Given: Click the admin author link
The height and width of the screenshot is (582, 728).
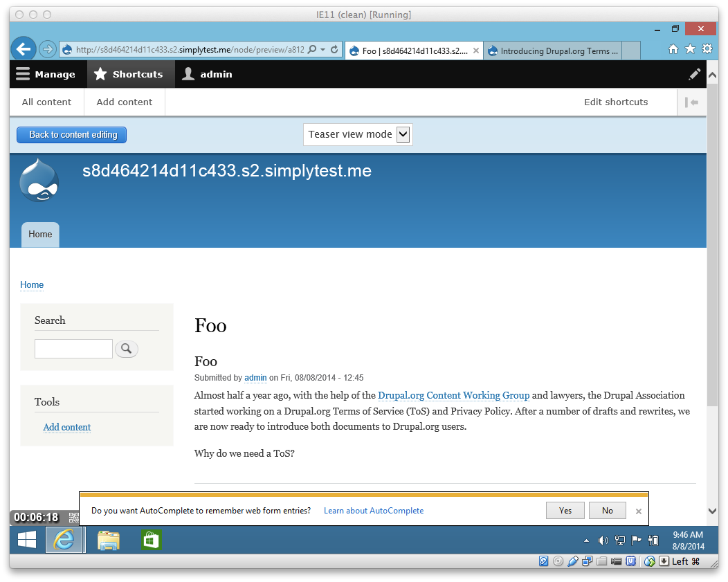Looking at the screenshot, I should coord(255,378).
